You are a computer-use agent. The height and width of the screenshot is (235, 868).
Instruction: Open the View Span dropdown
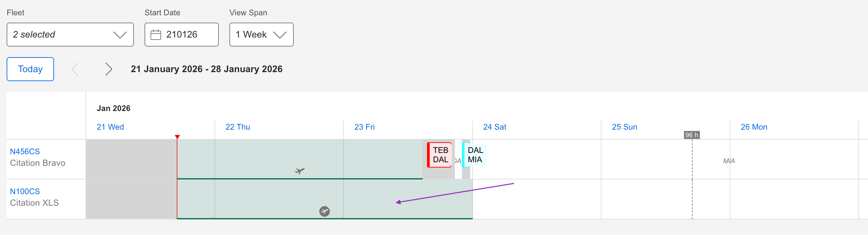[261, 34]
